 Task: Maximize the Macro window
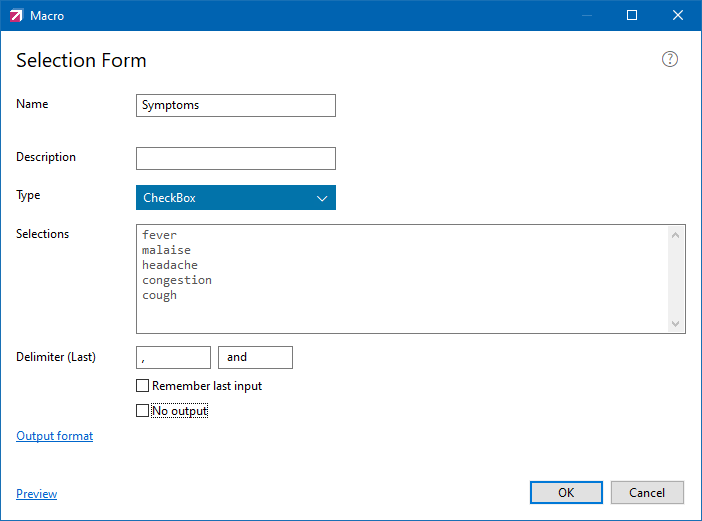[632, 15]
